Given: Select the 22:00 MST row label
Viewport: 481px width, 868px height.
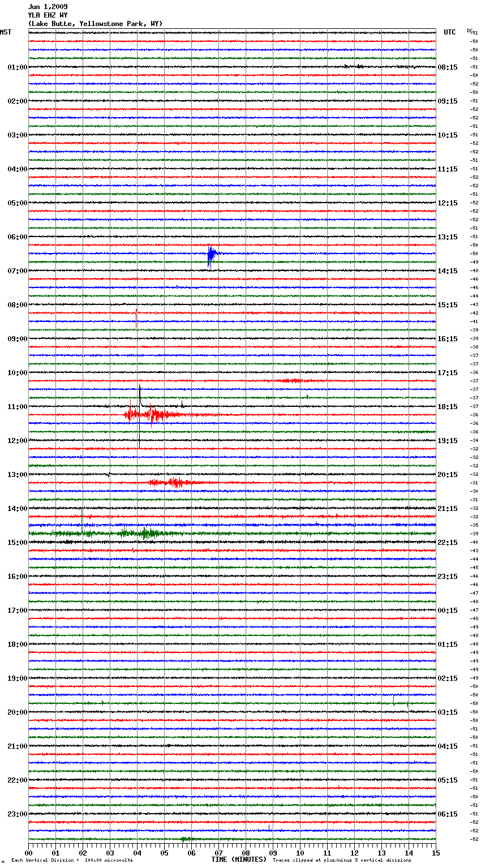Looking at the screenshot, I should tap(18, 780).
